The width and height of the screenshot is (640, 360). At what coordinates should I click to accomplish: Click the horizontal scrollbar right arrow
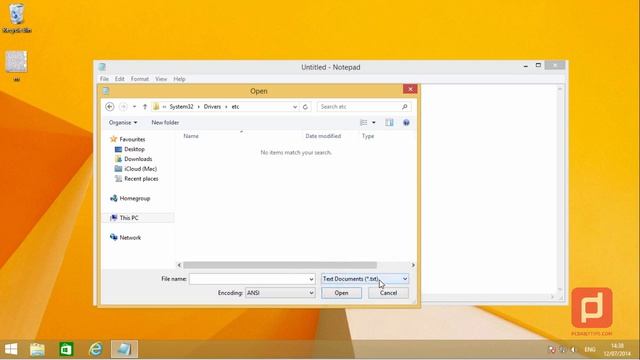tap(413, 265)
